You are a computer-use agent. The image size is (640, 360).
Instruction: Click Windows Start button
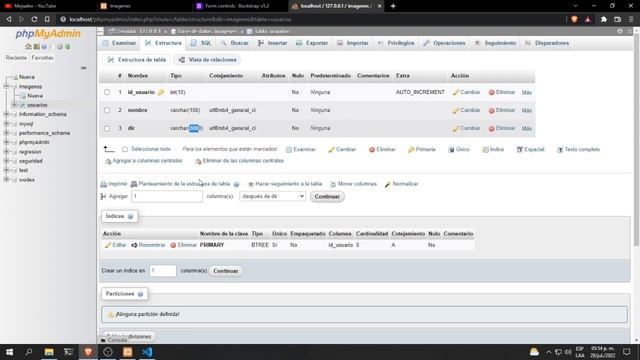pos(9,352)
